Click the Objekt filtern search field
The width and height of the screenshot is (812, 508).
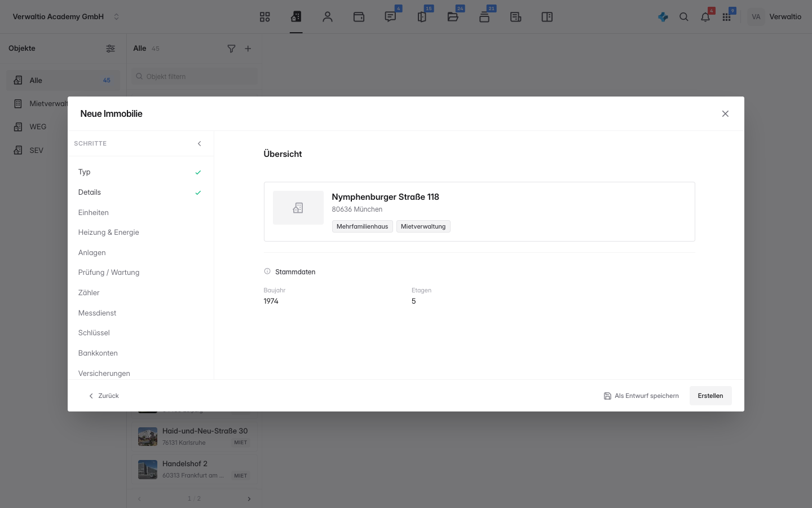click(195, 77)
